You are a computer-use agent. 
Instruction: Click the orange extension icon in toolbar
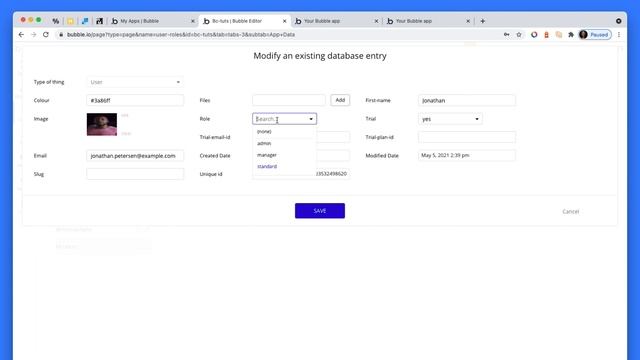(x=546, y=35)
